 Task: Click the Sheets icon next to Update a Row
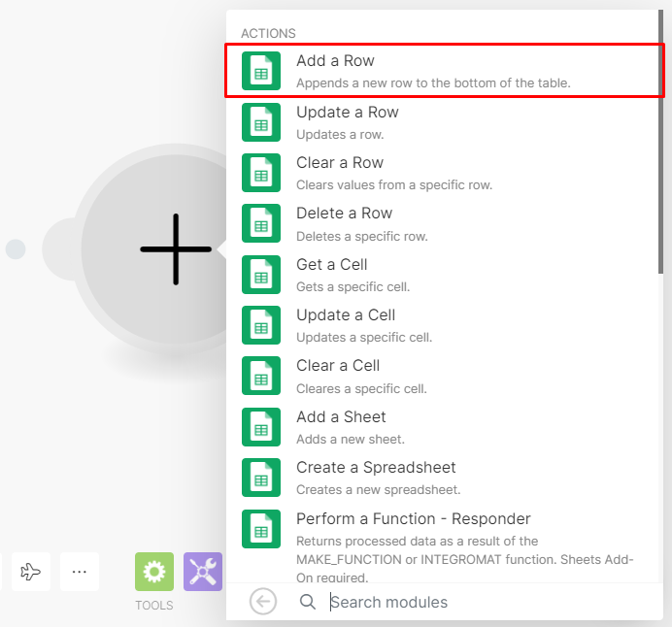pyautogui.click(x=261, y=122)
